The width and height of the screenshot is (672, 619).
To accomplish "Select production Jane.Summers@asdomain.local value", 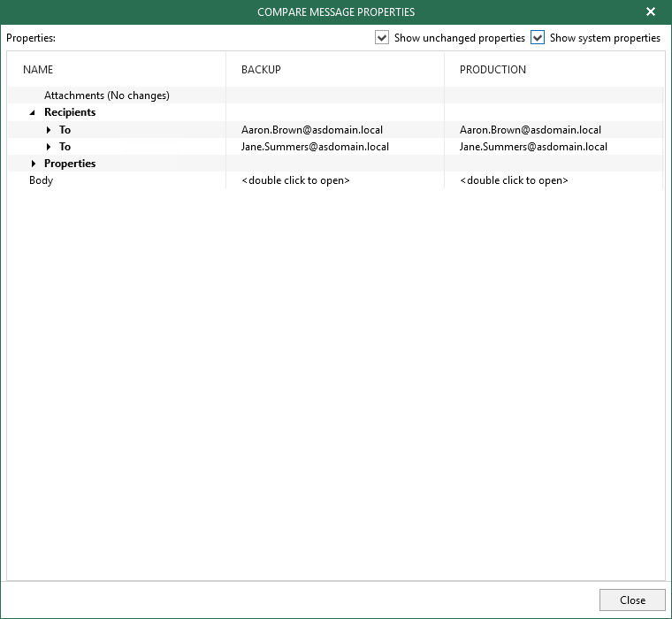I will pos(533,147).
